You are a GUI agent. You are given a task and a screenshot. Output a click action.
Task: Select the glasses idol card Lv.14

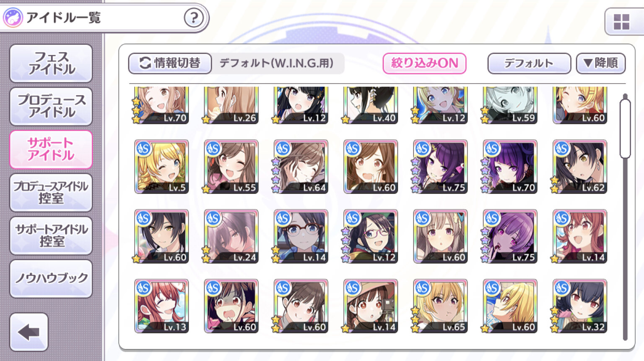tap(301, 236)
